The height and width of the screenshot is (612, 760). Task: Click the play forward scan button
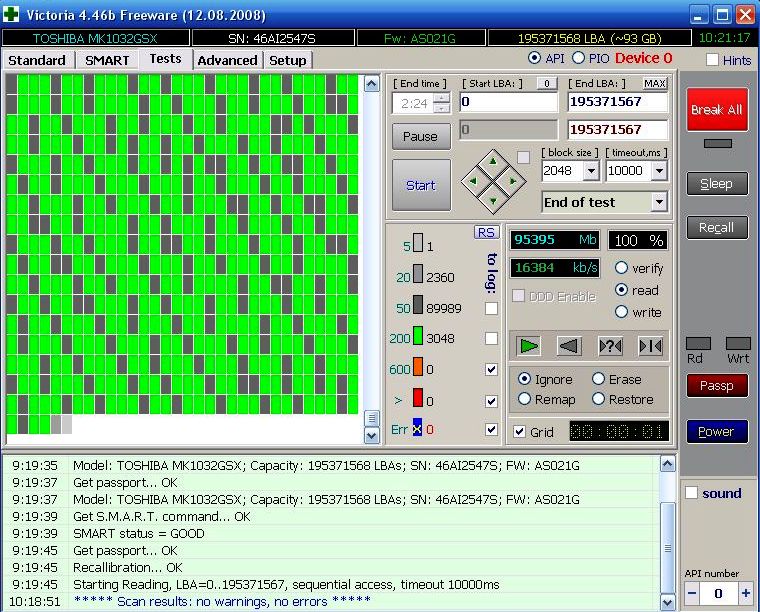click(x=529, y=346)
